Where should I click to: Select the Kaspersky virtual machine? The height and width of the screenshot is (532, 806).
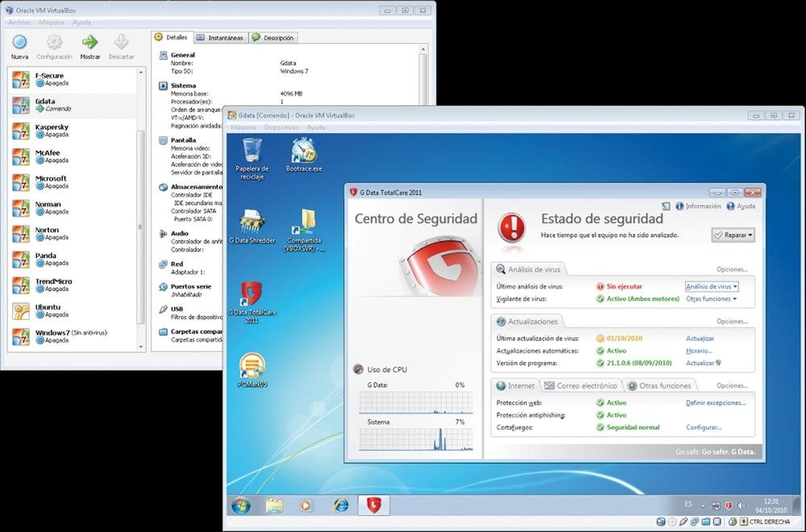click(x=73, y=131)
